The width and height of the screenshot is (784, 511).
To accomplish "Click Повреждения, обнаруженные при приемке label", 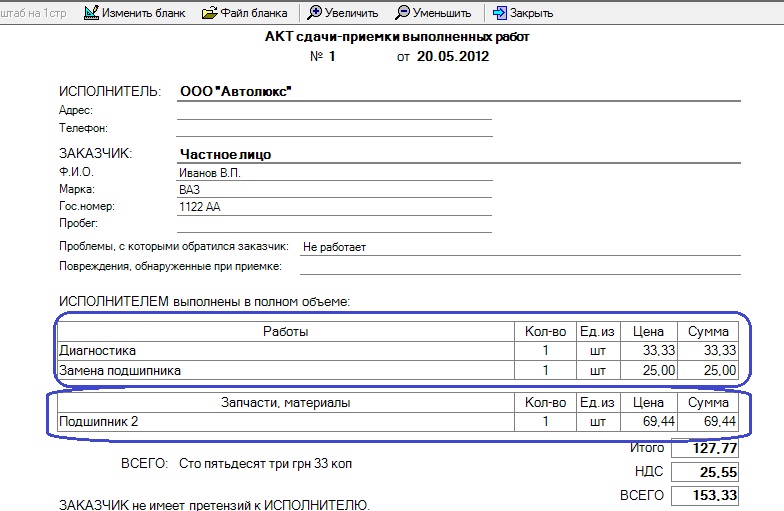I will pyautogui.click(x=170, y=266).
